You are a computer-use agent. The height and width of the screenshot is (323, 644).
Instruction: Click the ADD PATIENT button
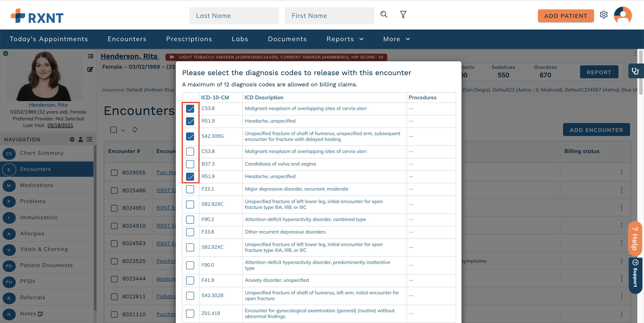566,15
